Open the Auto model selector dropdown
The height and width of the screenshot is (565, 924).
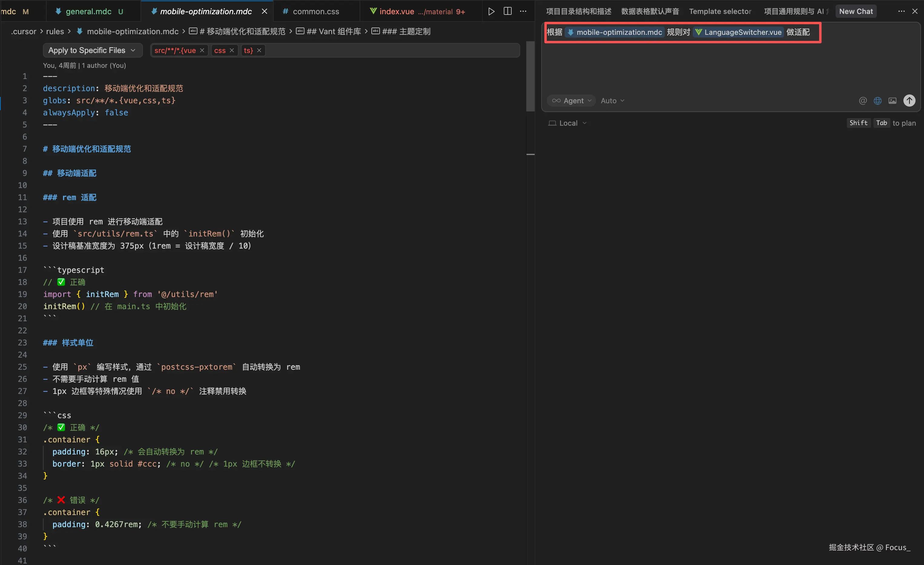pos(612,101)
